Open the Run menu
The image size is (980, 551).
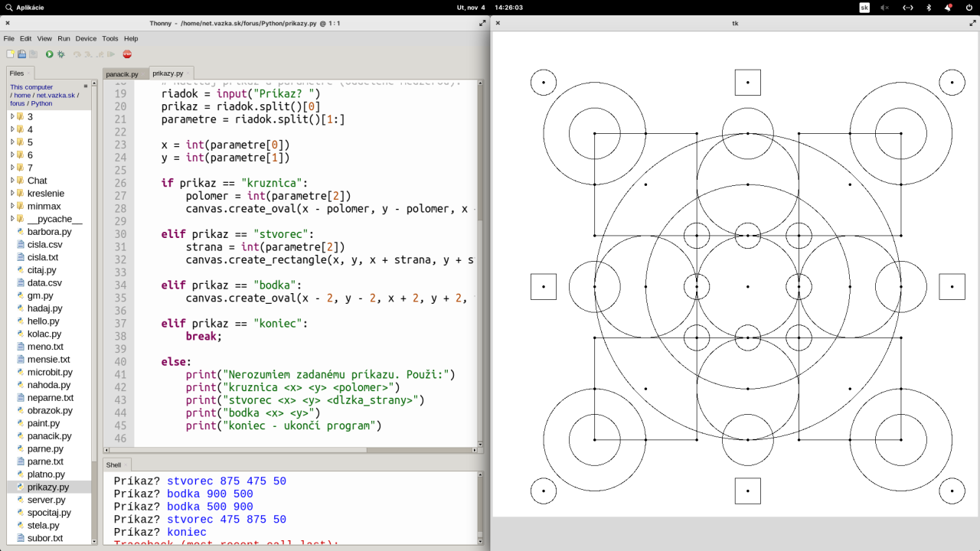(x=64, y=38)
